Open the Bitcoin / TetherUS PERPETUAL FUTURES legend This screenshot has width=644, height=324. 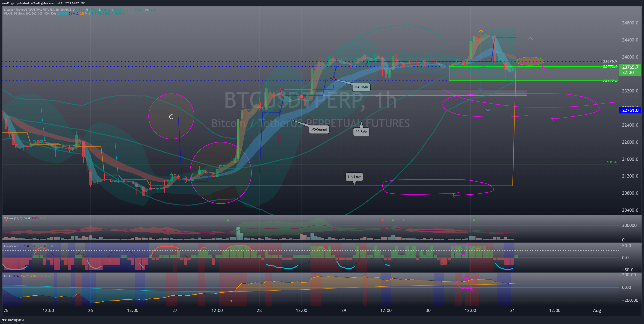(x=38, y=10)
